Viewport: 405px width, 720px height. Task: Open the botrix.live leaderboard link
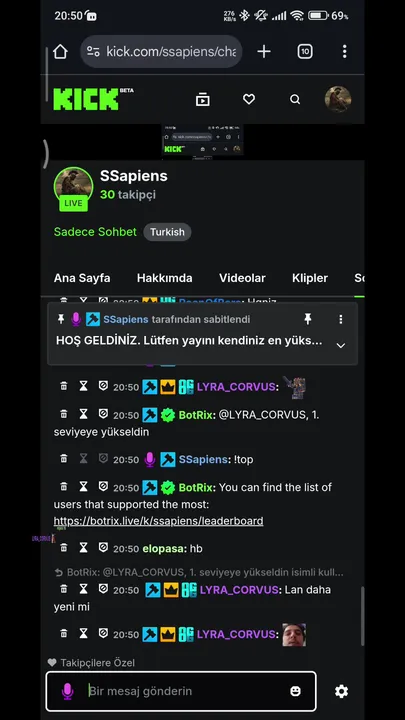pyautogui.click(x=158, y=521)
